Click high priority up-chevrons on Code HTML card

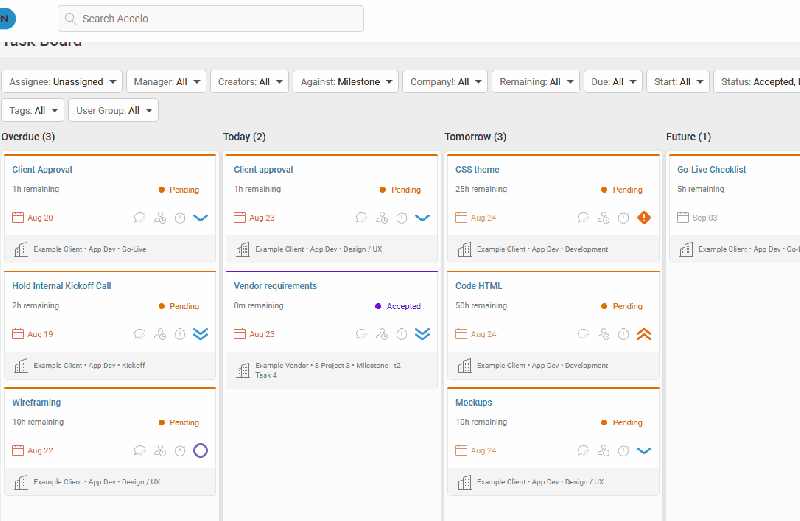point(644,334)
